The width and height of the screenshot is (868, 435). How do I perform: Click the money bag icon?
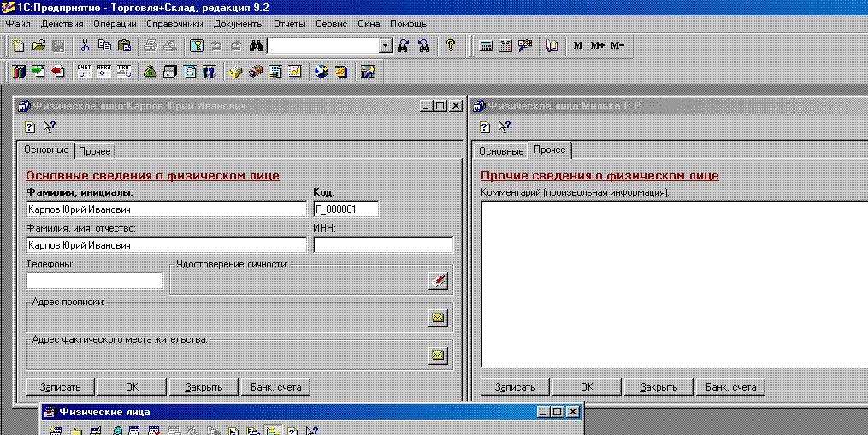(x=150, y=72)
